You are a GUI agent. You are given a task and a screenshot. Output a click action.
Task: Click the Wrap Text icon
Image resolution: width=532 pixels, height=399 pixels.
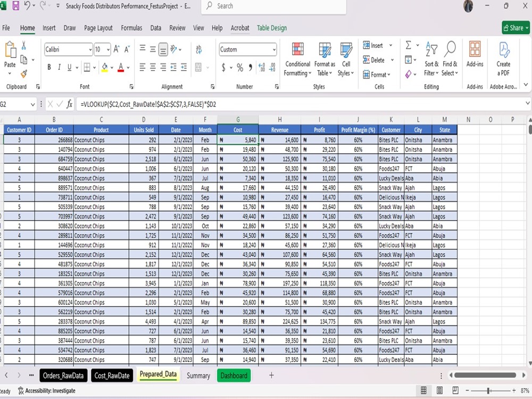tap(199, 49)
